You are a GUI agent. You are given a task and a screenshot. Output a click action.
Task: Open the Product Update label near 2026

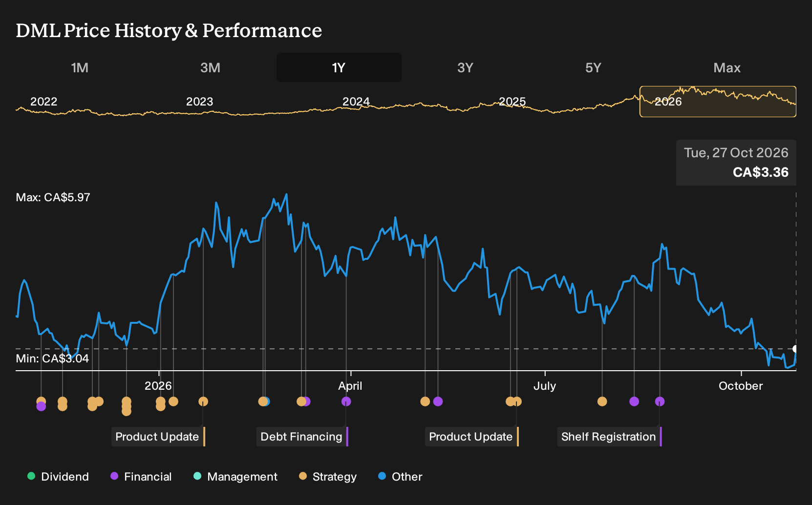tap(157, 437)
